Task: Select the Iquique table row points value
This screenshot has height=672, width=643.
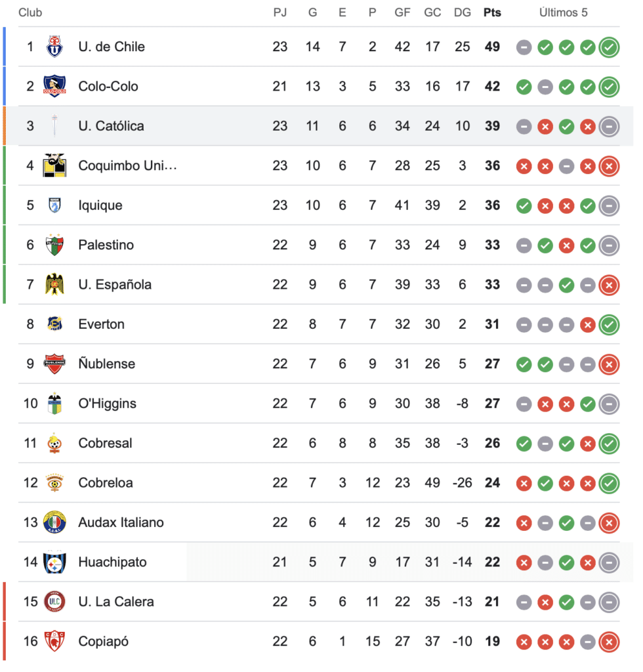Action: coord(492,205)
